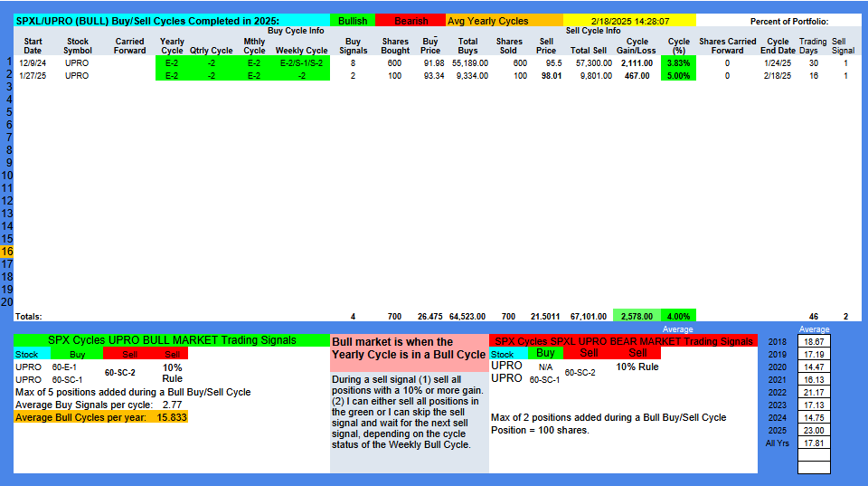
Task: Click the total percentage cell 4.00%
Action: pos(678,317)
